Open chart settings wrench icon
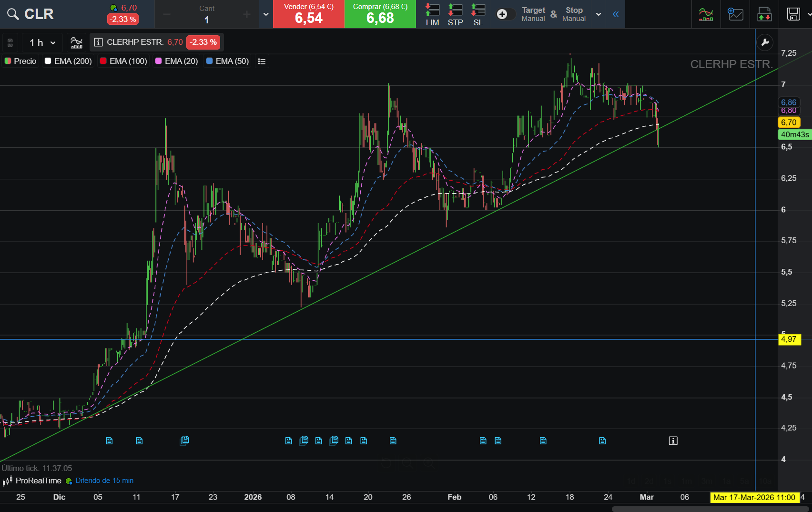This screenshot has width=812, height=512. pyautogui.click(x=765, y=42)
